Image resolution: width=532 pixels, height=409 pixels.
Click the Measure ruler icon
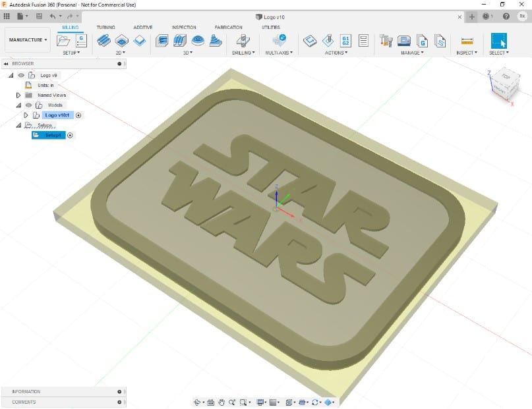click(x=467, y=41)
